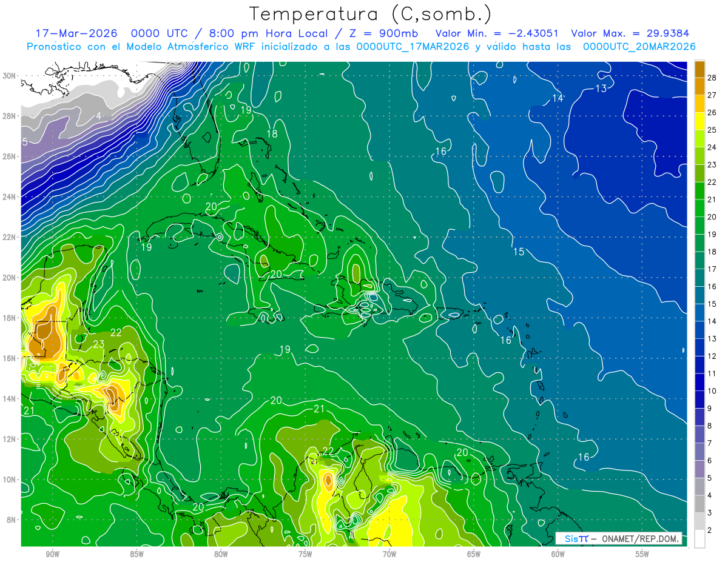Click the colorbar tick label 17

click(712, 269)
